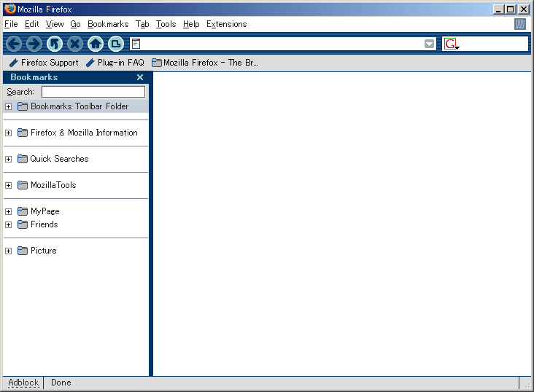This screenshot has height=392, width=534.
Task: Expand the Friends folder
Action: (x=9, y=224)
